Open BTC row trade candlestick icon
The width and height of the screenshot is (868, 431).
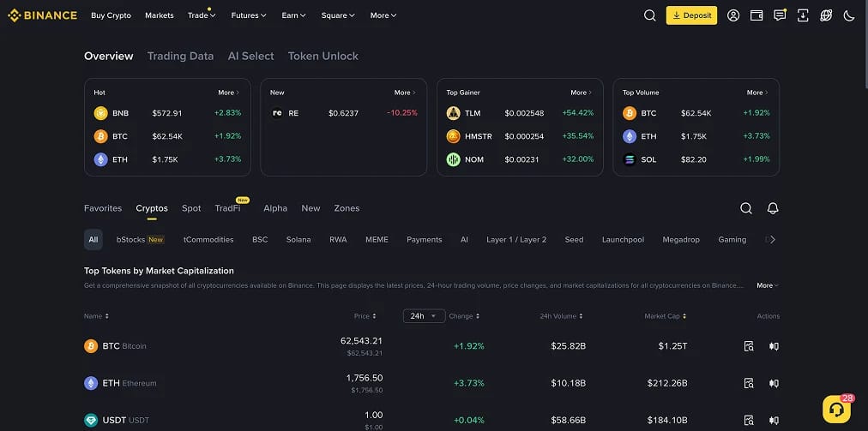pos(774,346)
